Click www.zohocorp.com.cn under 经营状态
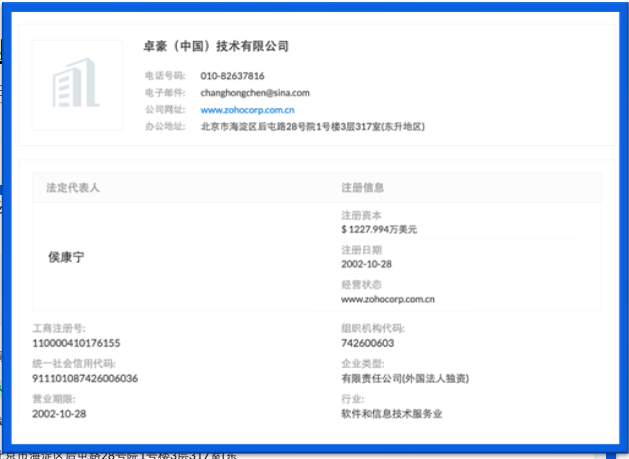 (x=388, y=299)
